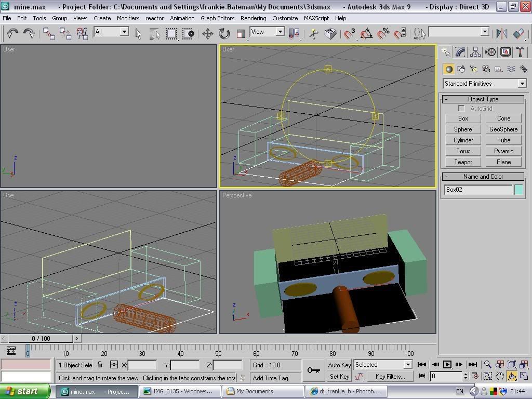Click the Mirror tool icon
The height and width of the screenshot is (399, 532).
tap(502, 34)
